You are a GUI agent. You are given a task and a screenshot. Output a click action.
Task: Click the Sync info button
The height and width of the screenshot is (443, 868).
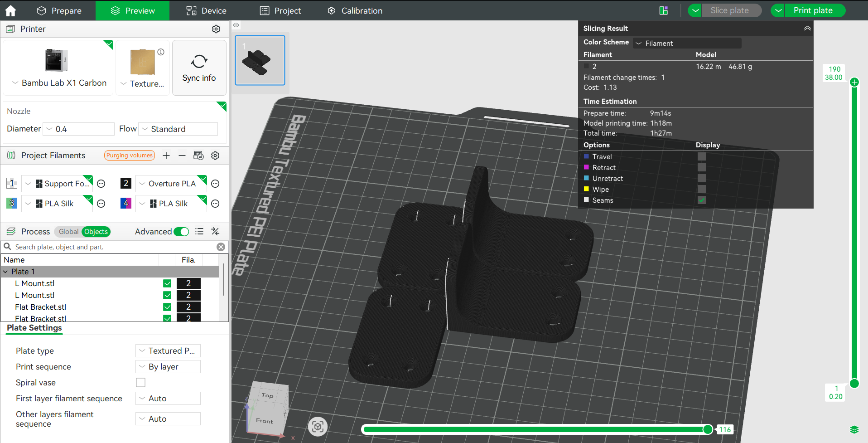pos(199,68)
